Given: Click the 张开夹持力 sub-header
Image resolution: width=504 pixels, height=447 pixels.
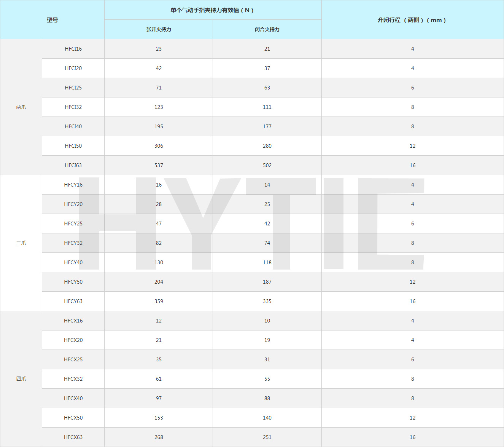Looking at the screenshot, I should click(x=159, y=29).
